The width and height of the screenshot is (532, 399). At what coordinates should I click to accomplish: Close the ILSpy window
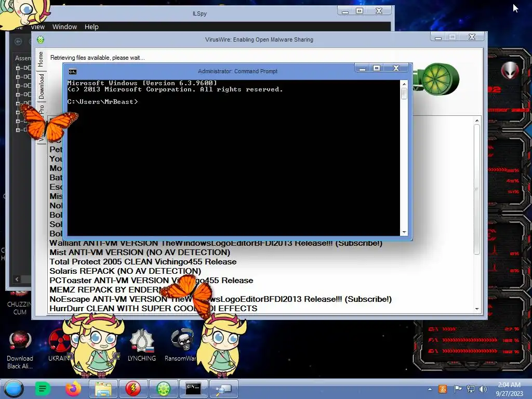[x=379, y=11]
